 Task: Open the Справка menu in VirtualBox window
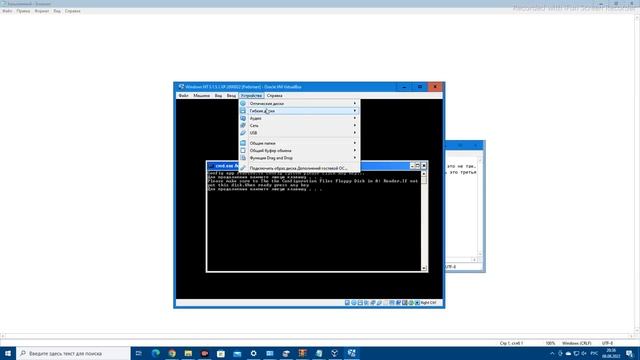pos(275,96)
